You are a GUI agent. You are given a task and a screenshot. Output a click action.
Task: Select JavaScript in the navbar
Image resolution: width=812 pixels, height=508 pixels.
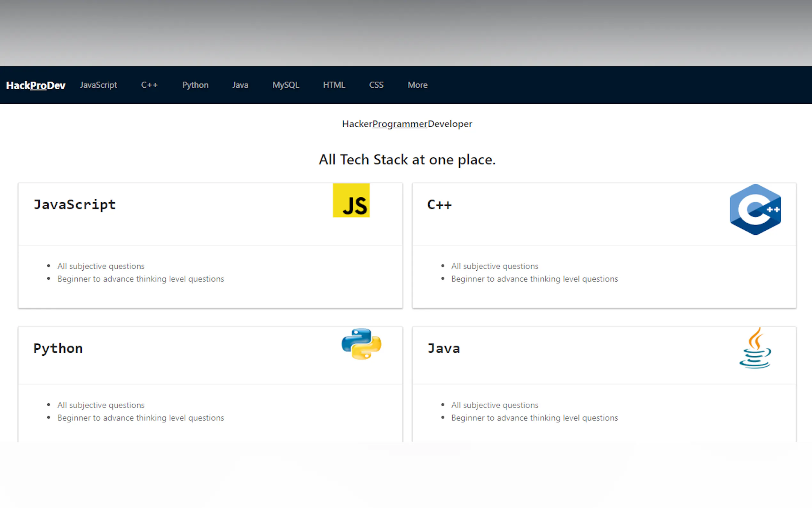pos(98,85)
